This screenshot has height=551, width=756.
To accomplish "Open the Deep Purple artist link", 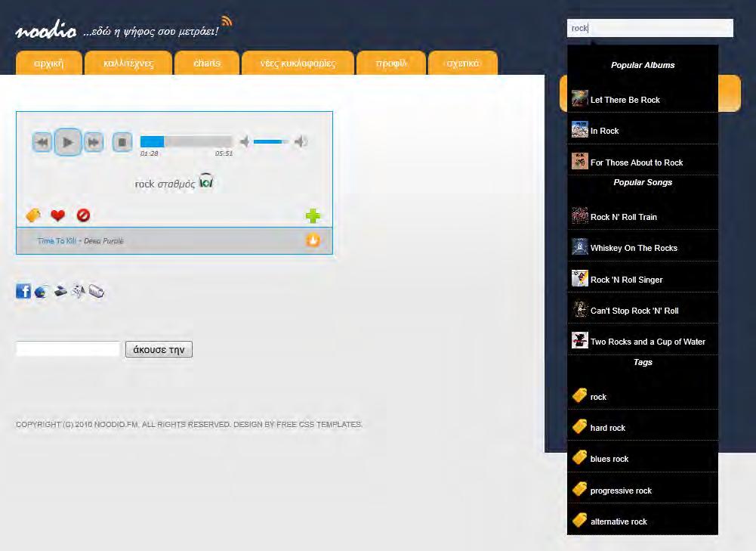I will tap(103, 241).
